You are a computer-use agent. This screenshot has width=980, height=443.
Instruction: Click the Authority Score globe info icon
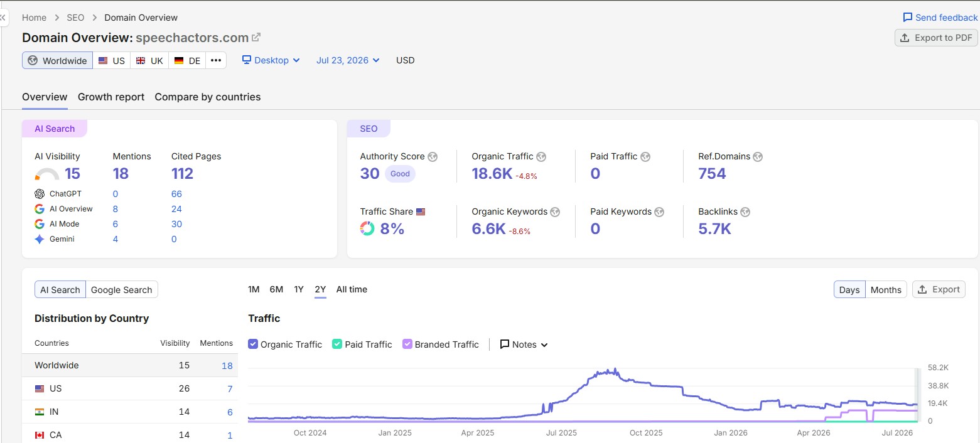point(433,157)
